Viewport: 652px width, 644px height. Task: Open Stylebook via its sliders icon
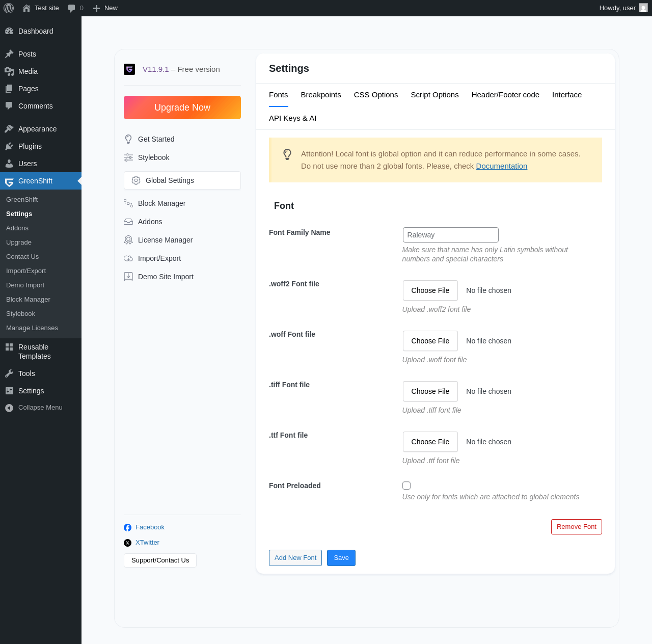128,157
